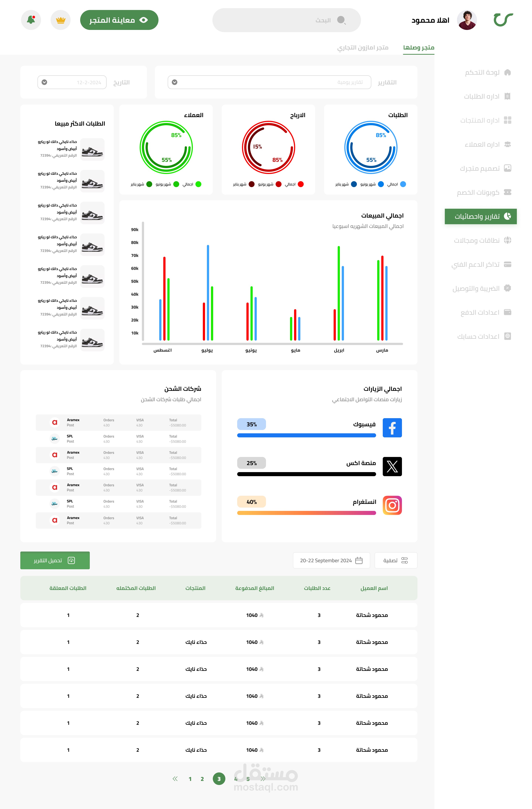This screenshot has width=532, height=809.
Task: Click تحميل التقرير download button
Action: pos(55,561)
